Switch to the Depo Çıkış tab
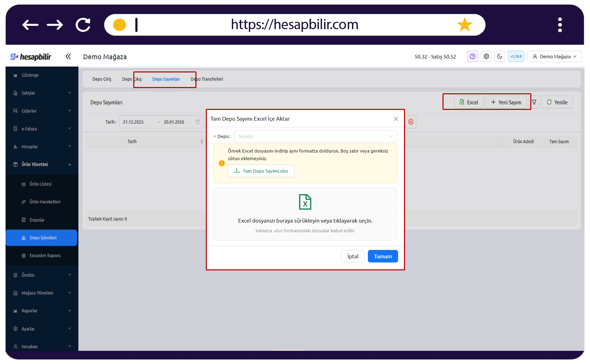The image size is (590, 364). 132,79
